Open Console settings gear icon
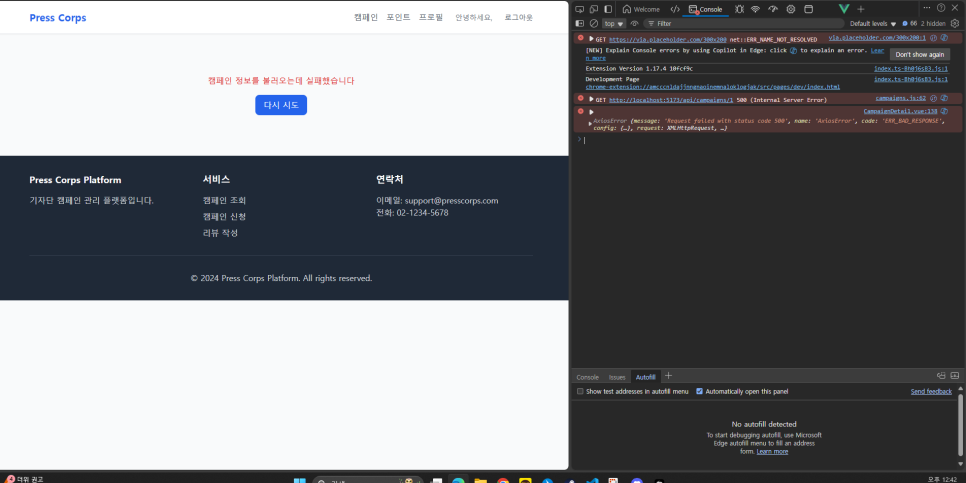The image size is (966, 483). [954, 23]
